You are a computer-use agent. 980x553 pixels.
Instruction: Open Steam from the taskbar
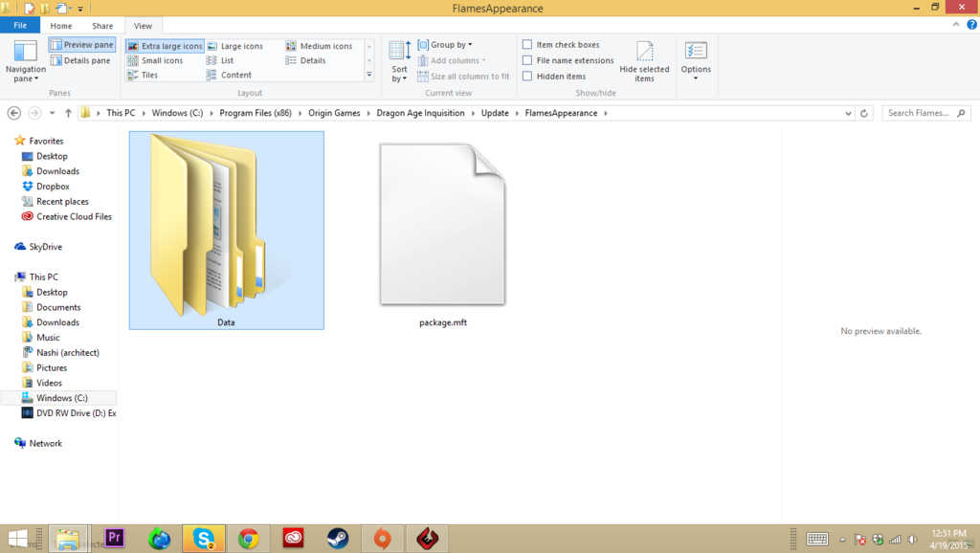[337, 538]
